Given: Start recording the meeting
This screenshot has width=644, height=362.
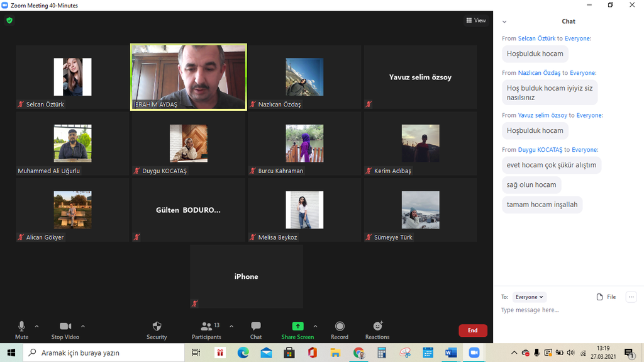Looking at the screenshot, I should [340, 329].
